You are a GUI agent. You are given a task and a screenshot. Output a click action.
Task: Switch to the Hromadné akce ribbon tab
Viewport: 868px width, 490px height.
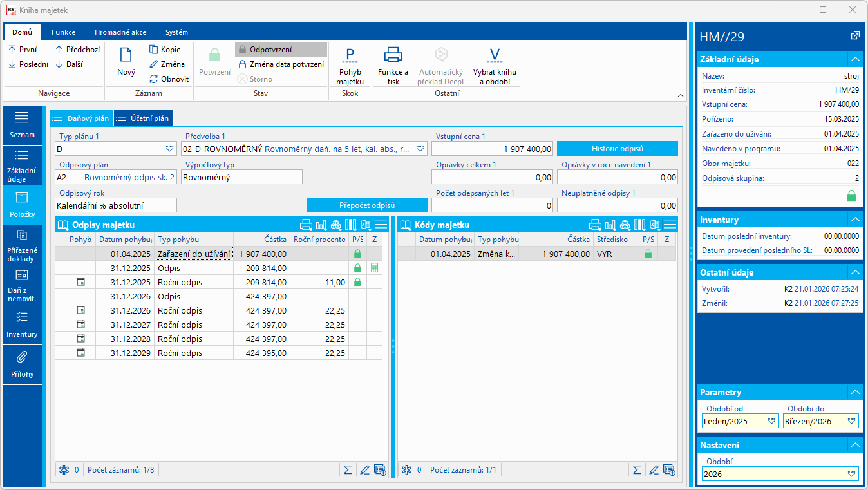point(120,32)
